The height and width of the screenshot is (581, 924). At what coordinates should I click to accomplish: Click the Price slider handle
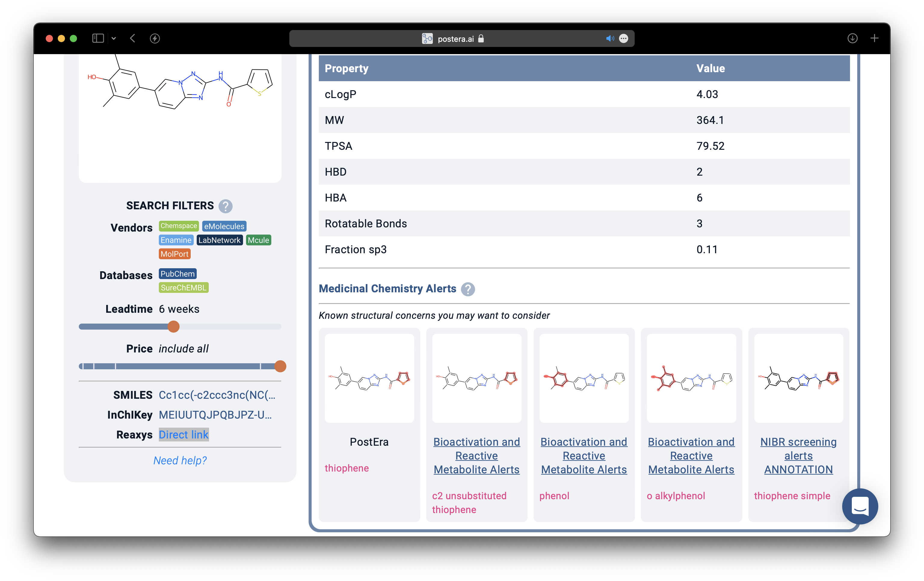point(281,366)
